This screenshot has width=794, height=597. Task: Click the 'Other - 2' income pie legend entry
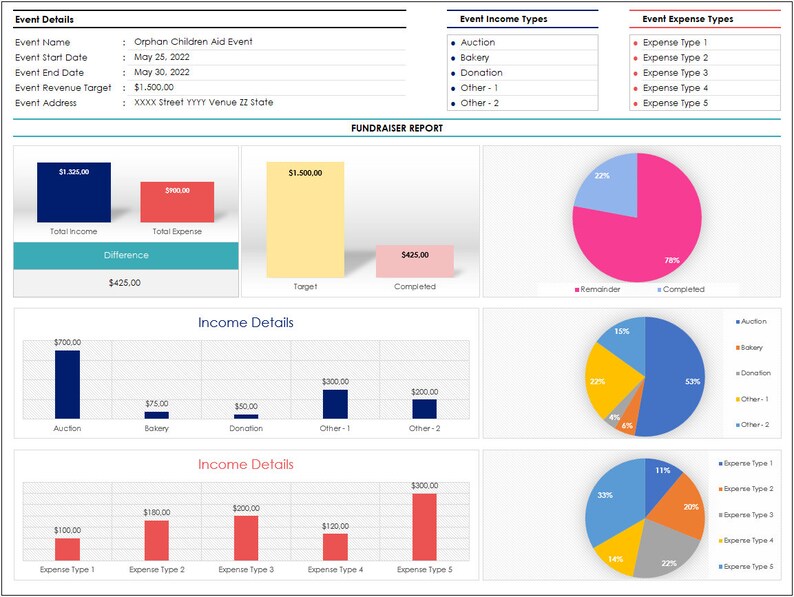(752, 425)
